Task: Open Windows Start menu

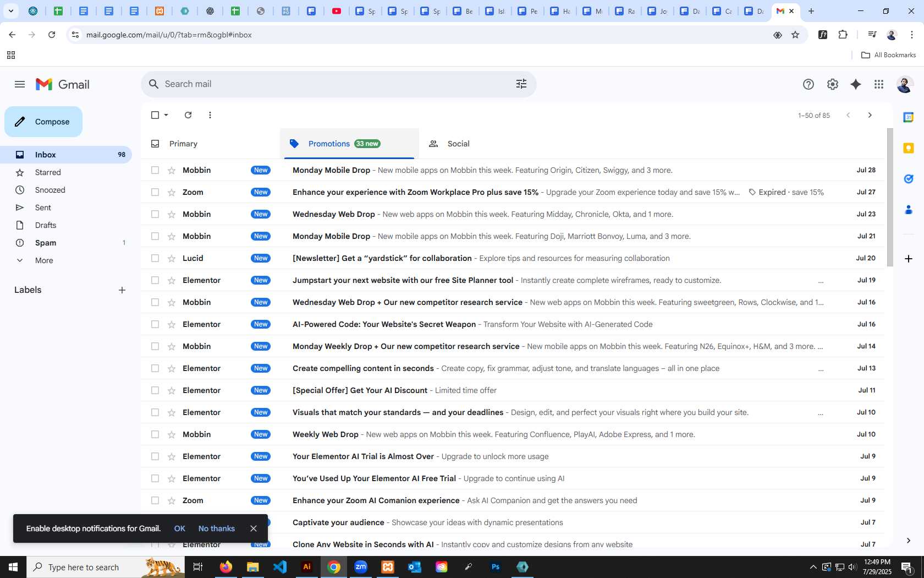Action: 13,567
